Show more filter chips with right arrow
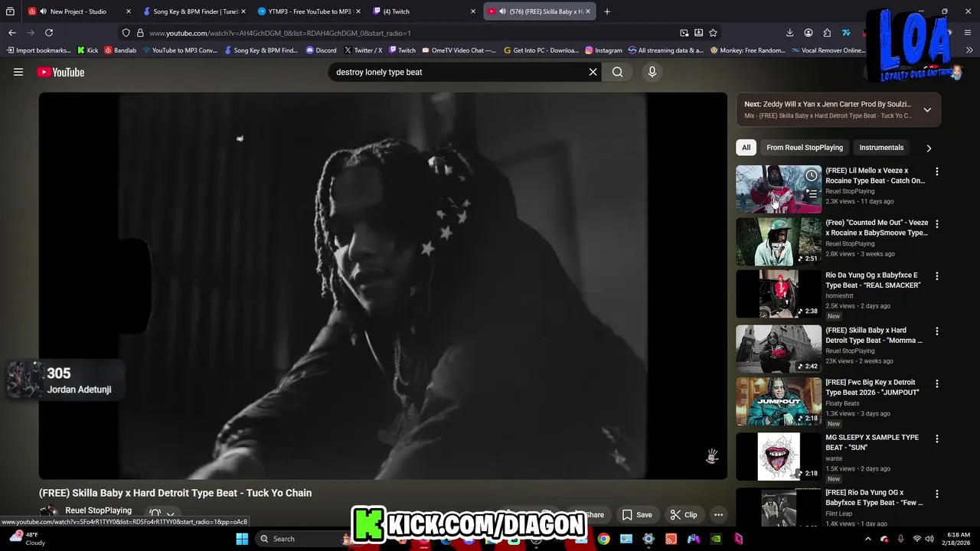The width and height of the screenshot is (980, 551). pyautogui.click(x=929, y=148)
